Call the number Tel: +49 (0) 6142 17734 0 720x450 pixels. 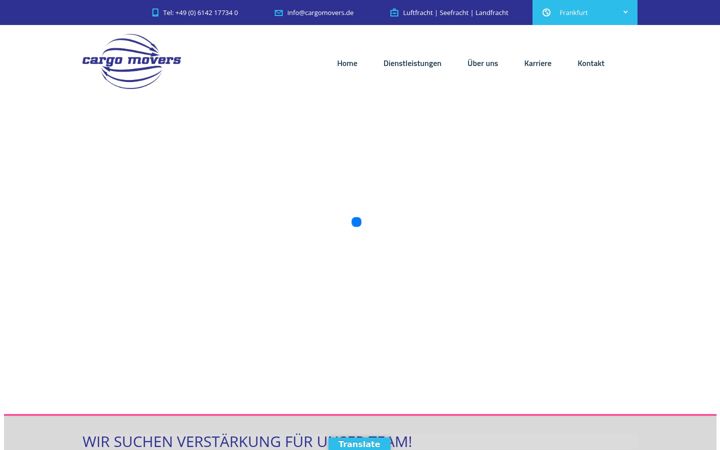coord(201,13)
